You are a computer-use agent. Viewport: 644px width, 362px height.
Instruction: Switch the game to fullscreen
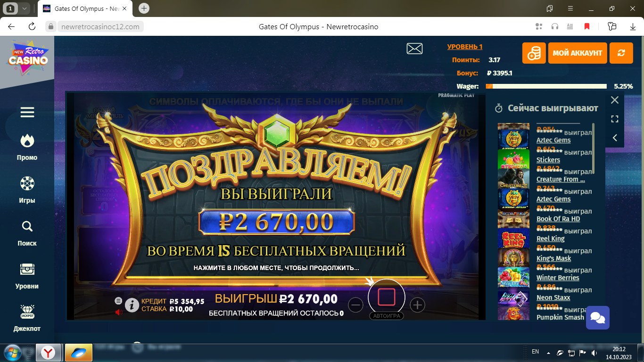pyautogui.click(x=615, y=119)
